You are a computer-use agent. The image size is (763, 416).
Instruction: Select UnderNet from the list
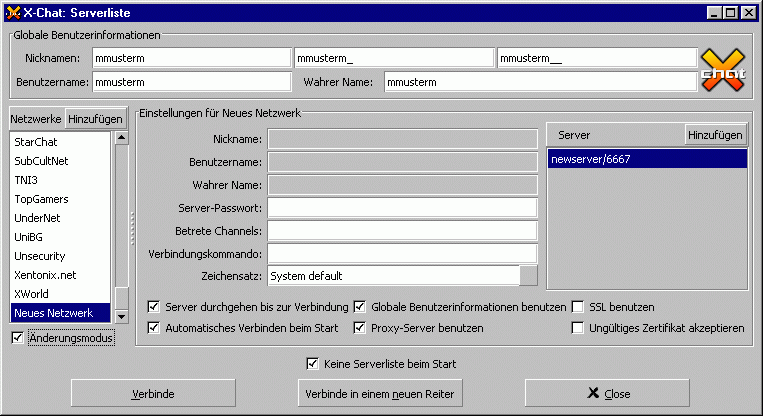(60, 218)
